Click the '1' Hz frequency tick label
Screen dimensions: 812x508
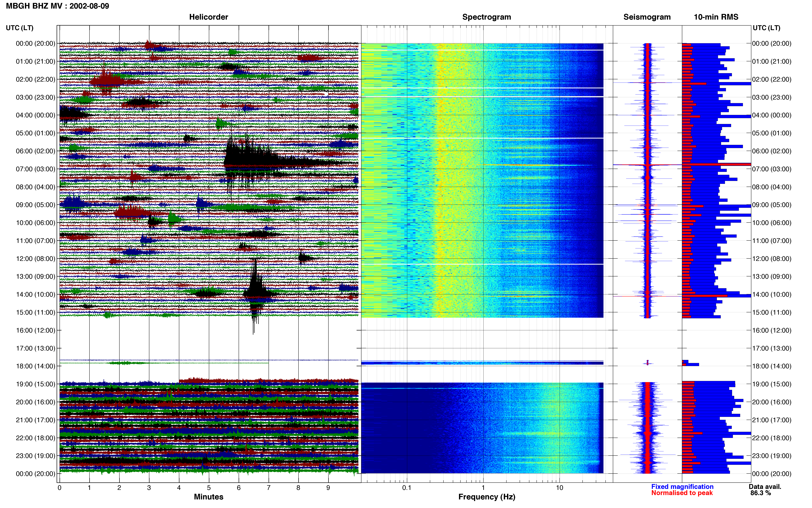point(483,487)
